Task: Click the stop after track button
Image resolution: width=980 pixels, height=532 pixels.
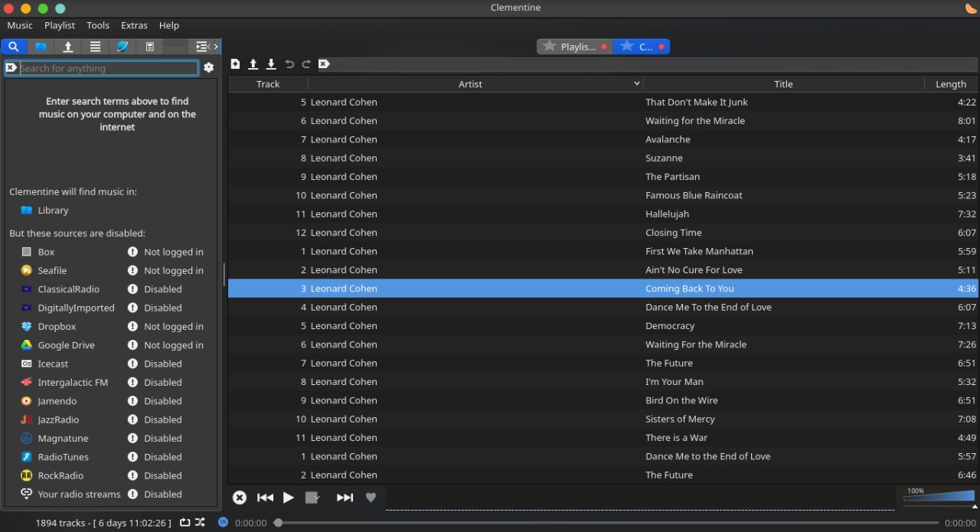Action: pos(312,498)
